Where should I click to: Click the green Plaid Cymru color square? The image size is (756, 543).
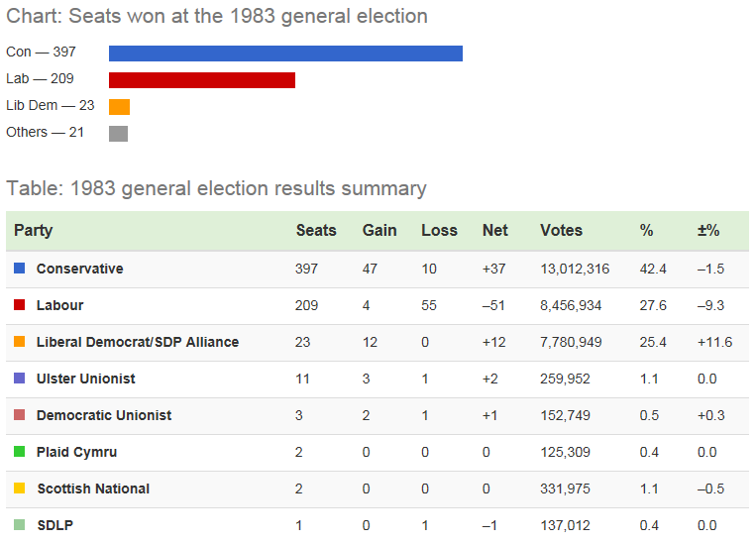coord(19,452)
